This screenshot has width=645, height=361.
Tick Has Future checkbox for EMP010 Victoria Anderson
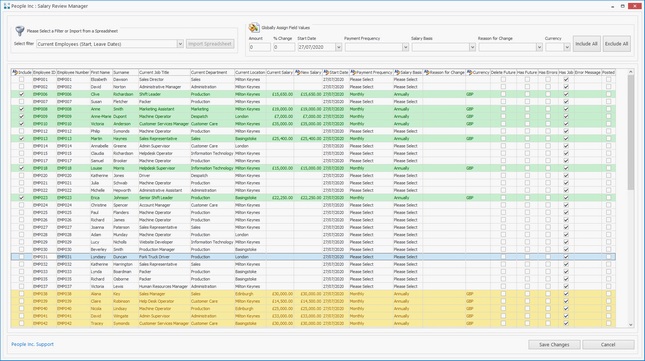click(527, 124)
